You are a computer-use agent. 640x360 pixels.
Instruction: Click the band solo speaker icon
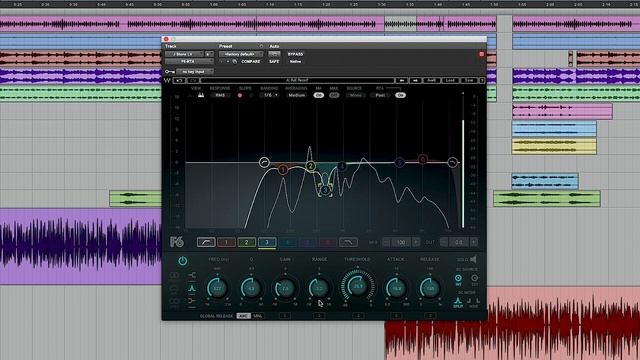tap(473, 259)
